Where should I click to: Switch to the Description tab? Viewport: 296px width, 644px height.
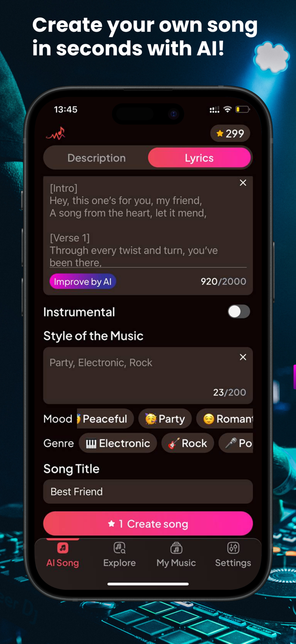tap(96, 158)
